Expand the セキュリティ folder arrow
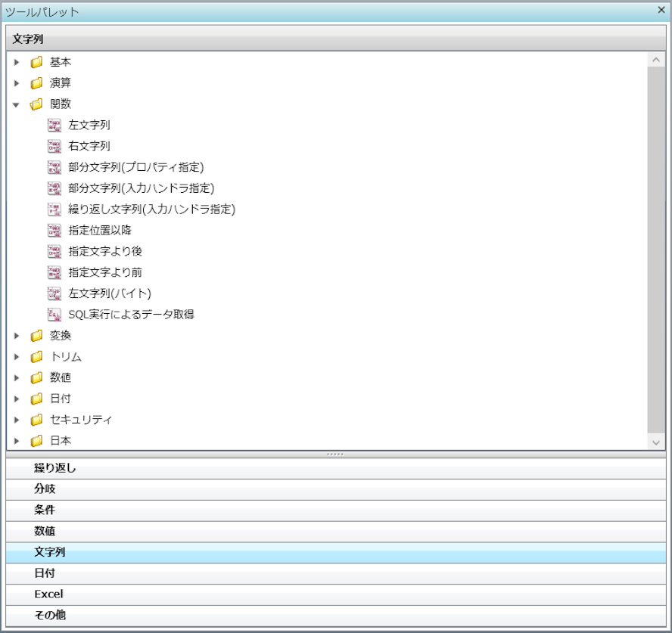 (x=17, y=420)
